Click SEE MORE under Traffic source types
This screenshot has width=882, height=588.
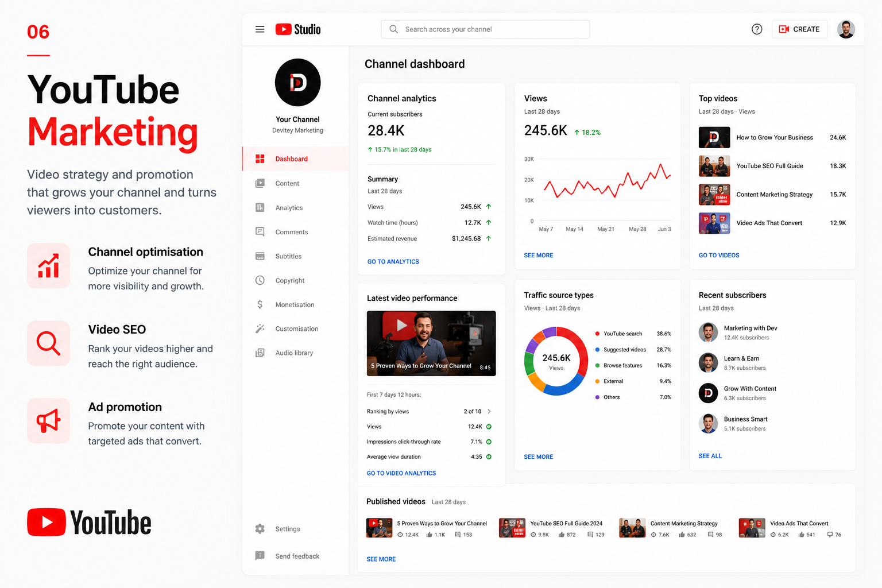pyautogui.click(x=539, y=457)
